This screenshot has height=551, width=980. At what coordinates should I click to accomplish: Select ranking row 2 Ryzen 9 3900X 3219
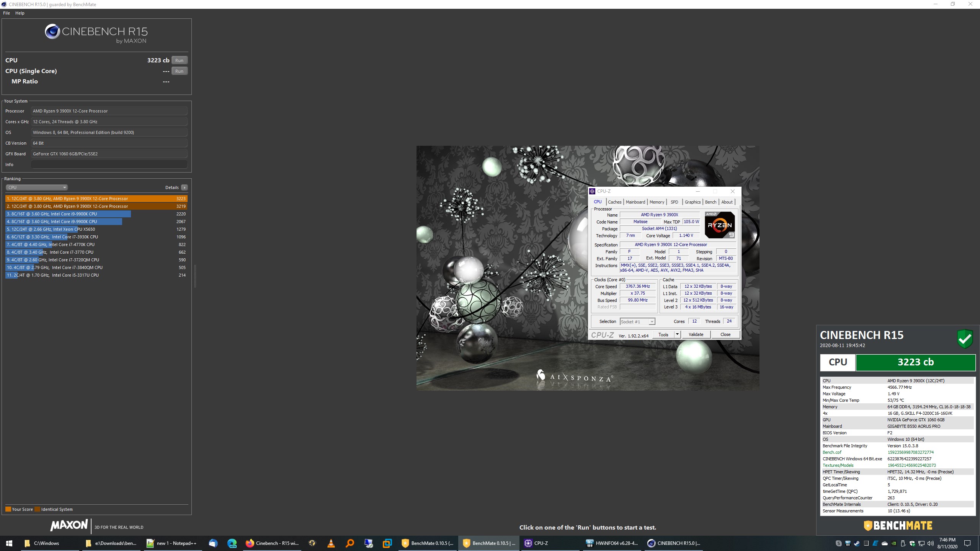click(x=96, y=206)
